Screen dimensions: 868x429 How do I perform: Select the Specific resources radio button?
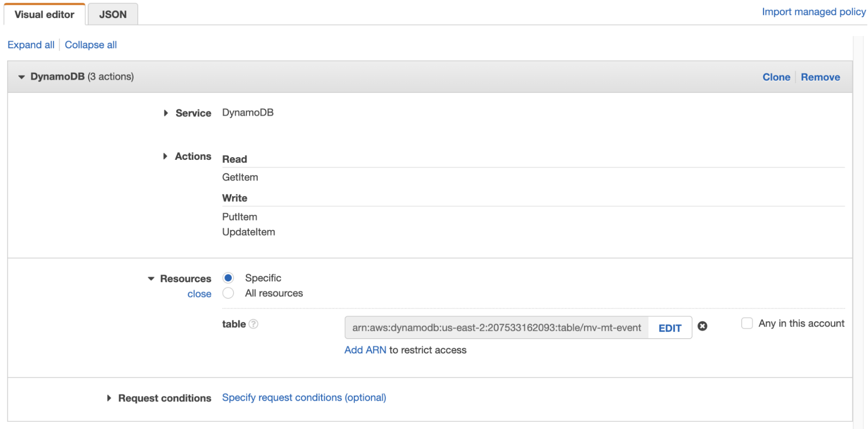click(228, 278)
